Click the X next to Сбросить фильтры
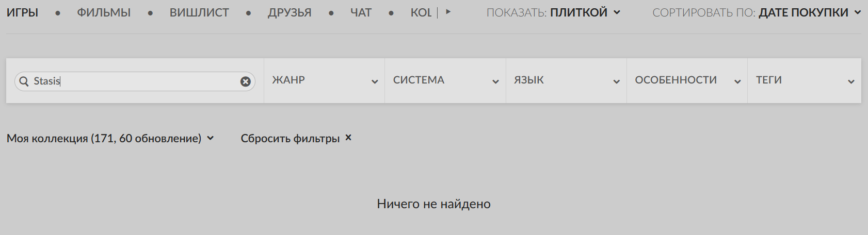 click(348, 138)
